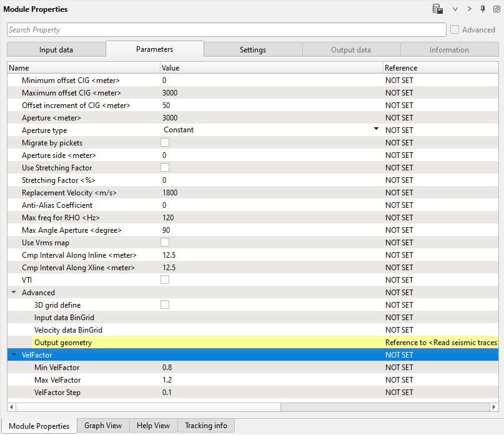Image resolution: width=504 pixels, height=435 pixels.
Task: Check the VTI option
Action: [x=165, y=280]
